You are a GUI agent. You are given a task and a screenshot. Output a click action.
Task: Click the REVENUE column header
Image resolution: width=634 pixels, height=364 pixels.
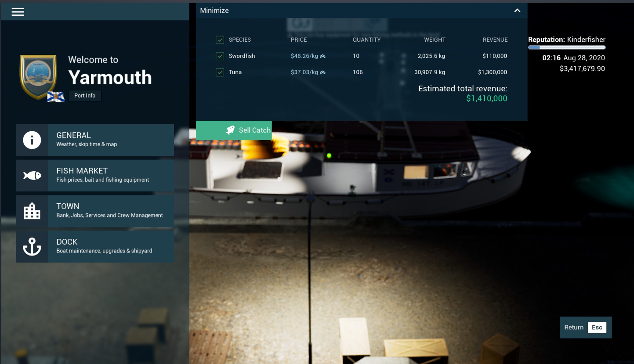pos(495,40)
